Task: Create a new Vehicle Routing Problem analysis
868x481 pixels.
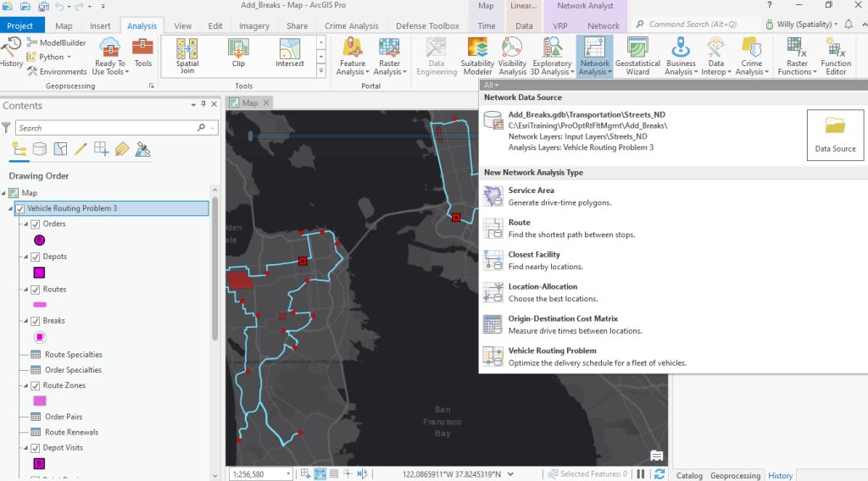Action: pos(672,356)
